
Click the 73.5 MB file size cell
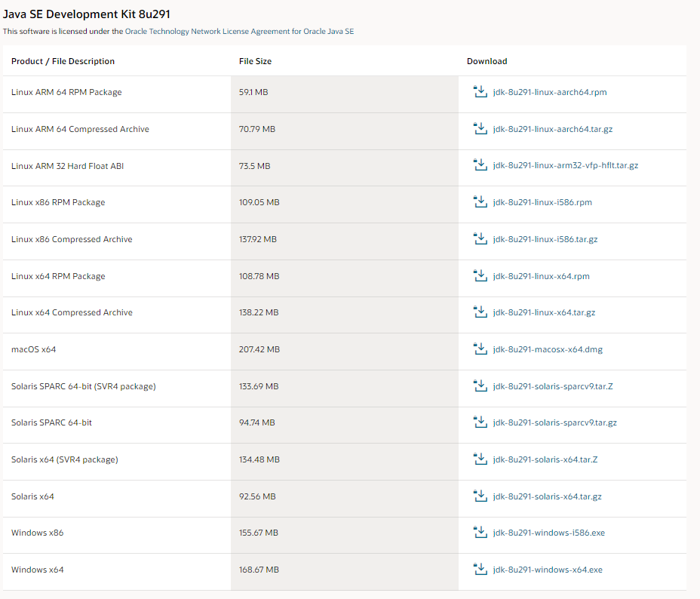345,167
